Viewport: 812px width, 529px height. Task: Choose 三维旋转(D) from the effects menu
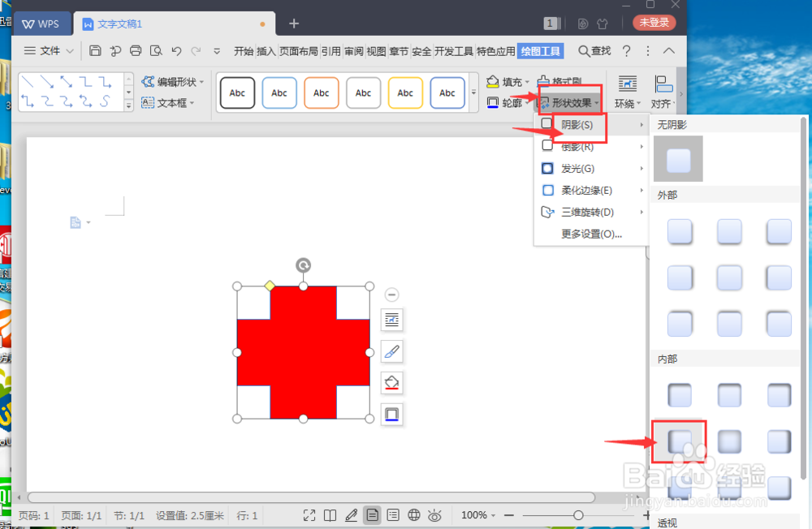click(588, 212)
